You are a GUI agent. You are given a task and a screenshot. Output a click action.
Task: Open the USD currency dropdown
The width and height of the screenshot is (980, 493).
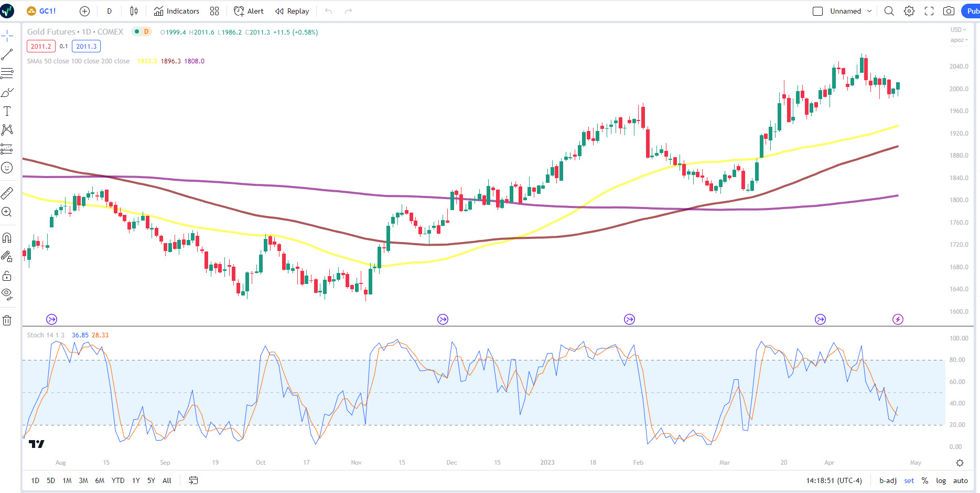(x=959, y=29)
